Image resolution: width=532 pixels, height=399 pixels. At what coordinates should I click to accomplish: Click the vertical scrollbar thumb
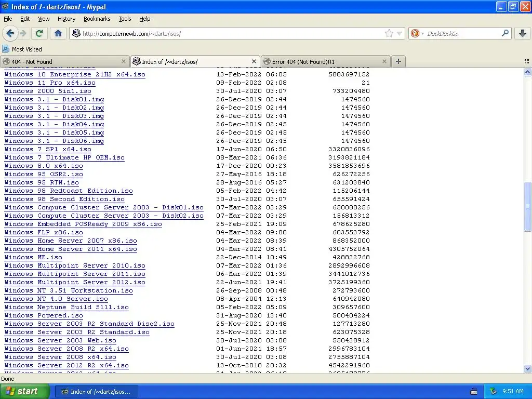[528, 207]
